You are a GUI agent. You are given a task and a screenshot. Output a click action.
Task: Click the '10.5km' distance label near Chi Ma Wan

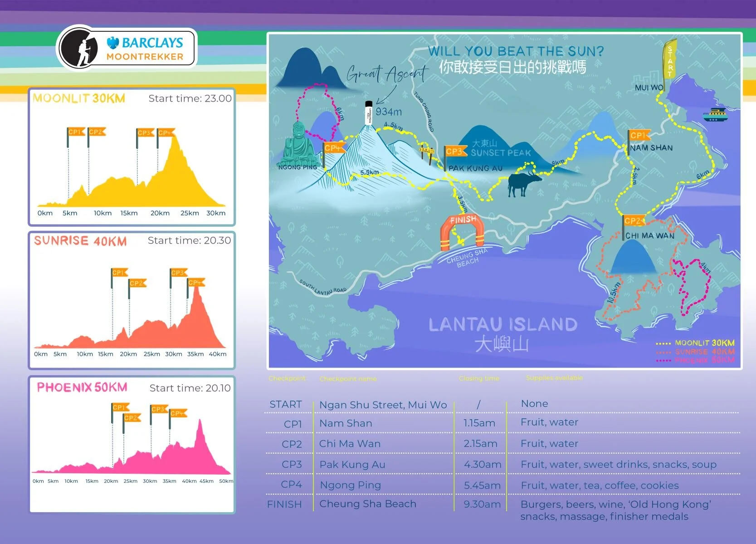point(613,293)
